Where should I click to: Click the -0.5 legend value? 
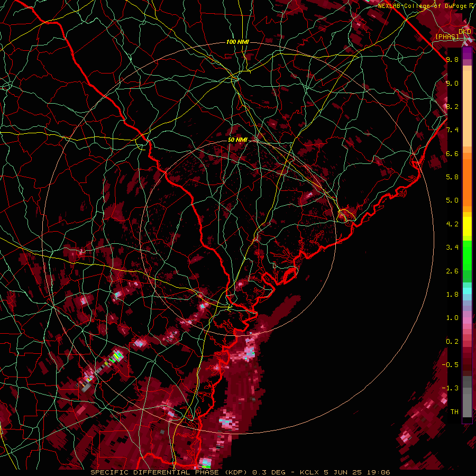click(450, 364)
